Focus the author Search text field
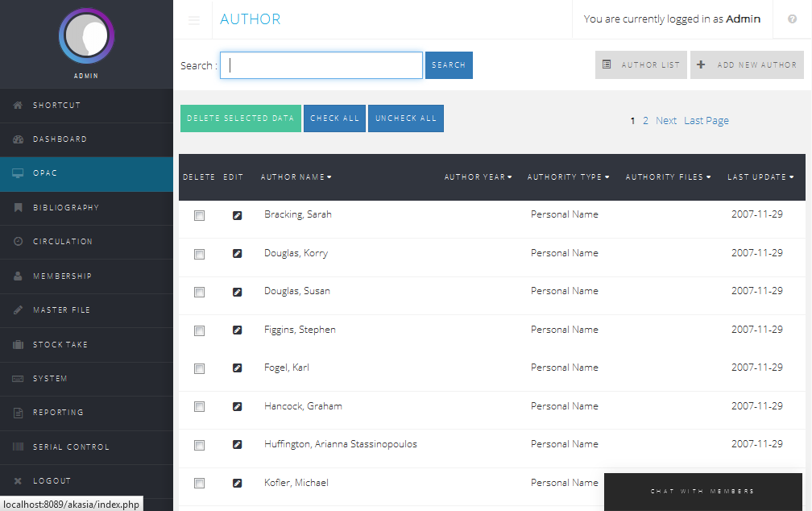 [321, 65]
